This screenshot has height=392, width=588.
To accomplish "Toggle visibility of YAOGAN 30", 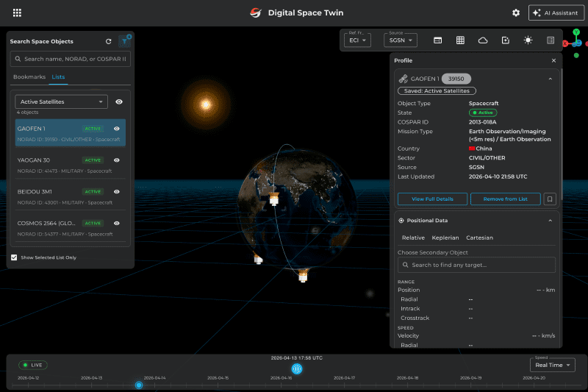I will (117, 160).
